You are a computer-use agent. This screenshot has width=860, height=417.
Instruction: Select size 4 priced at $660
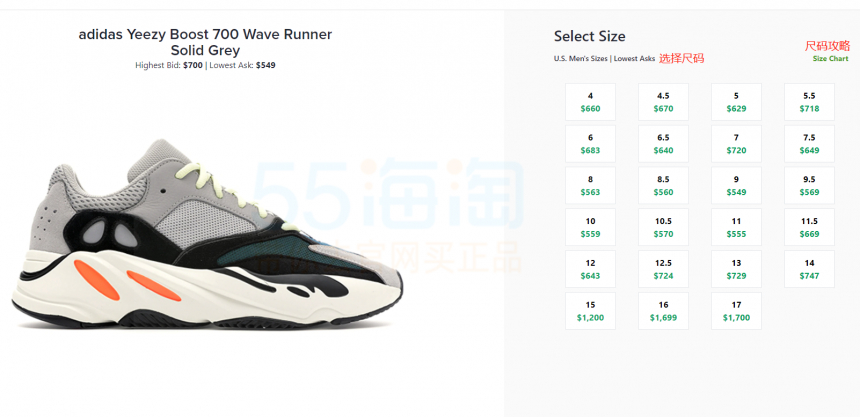coord(590,102)
